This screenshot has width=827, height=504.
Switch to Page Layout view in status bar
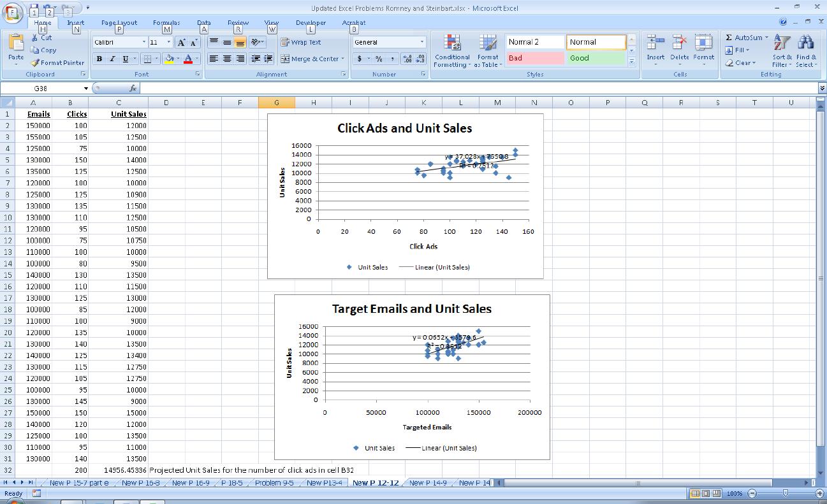coord(706,494)
